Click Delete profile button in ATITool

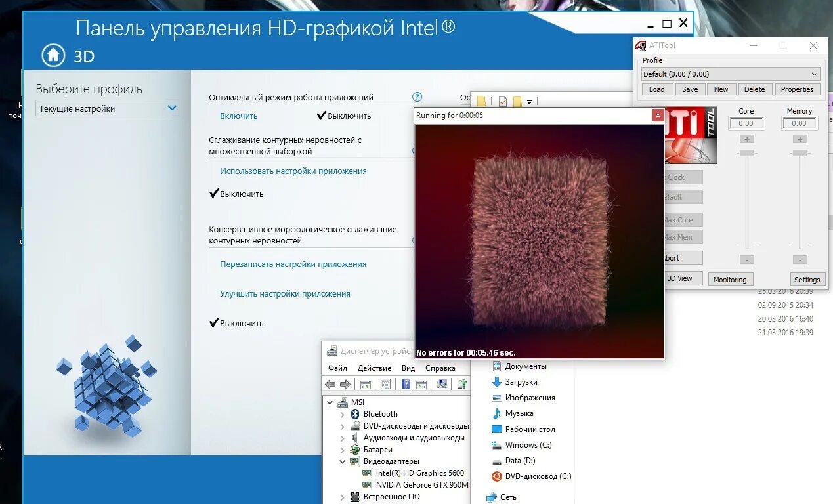click(x=755, y=89)
